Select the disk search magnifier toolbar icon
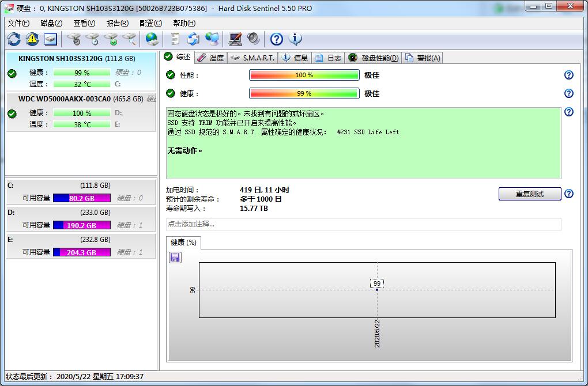The height and width of the screenshot is (386, 588). tap(128, 39)
